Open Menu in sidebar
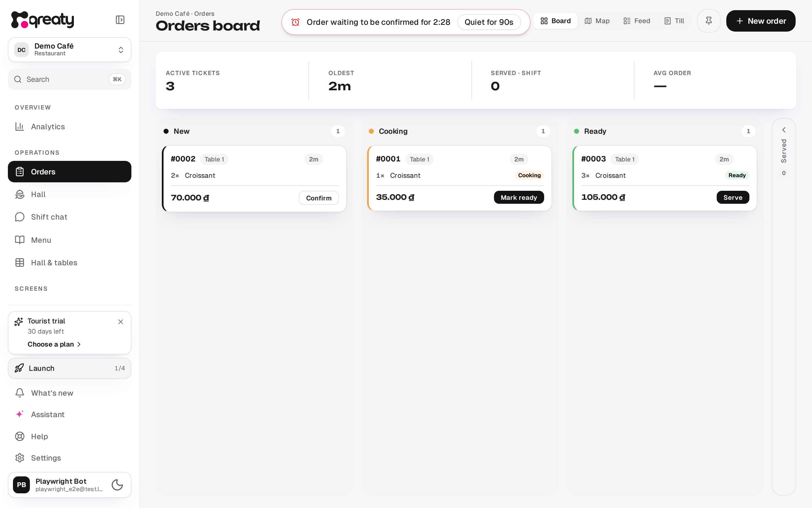Viewport: 812px width, 508px height. [69, 240]
